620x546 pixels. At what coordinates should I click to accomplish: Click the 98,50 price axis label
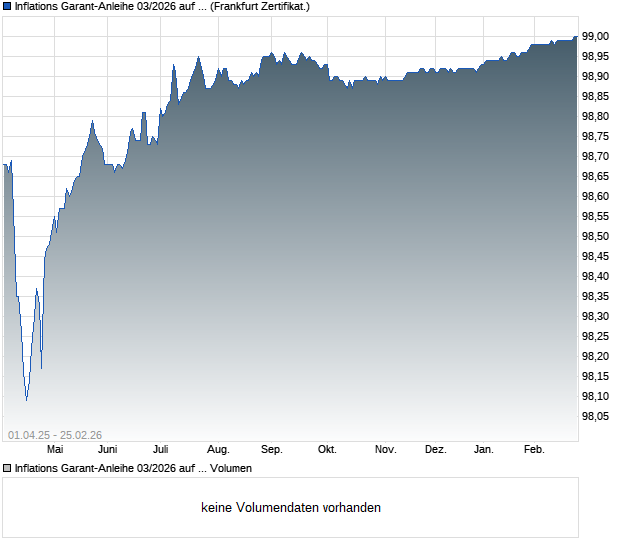(596, 236)
